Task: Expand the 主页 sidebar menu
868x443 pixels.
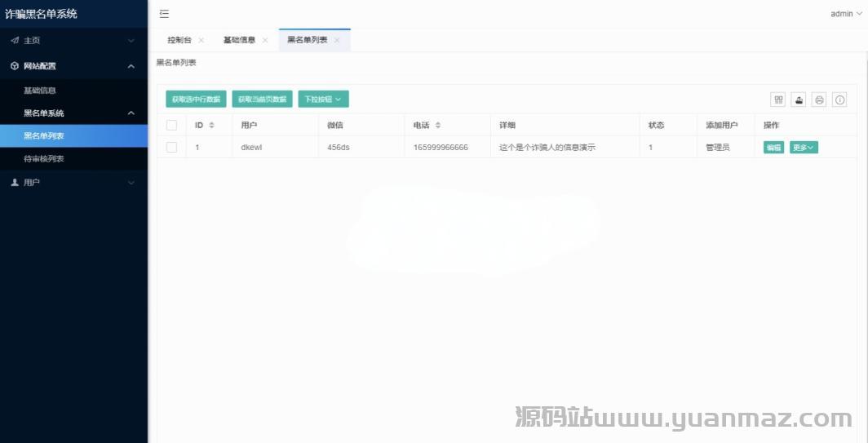Action: click(73, 40)
